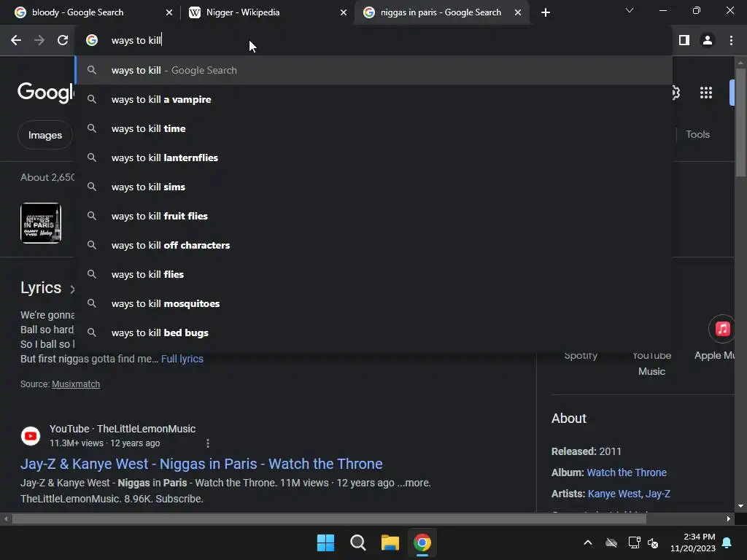Open the YouTube Music listen link
This screenshot has height=560, width=747.
(x=651, y=363)
